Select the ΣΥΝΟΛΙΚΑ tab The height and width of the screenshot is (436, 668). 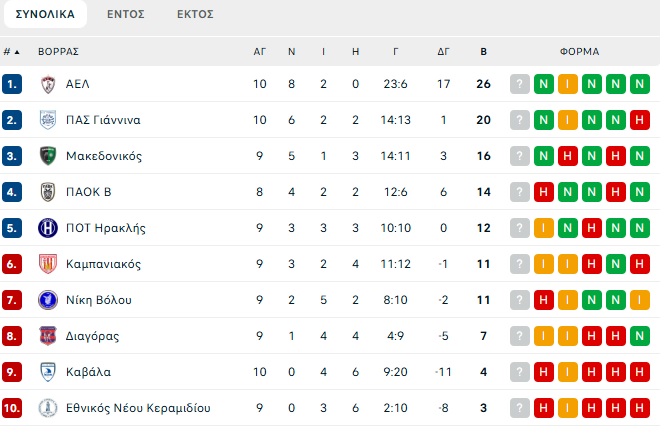(x=45, y=14)
